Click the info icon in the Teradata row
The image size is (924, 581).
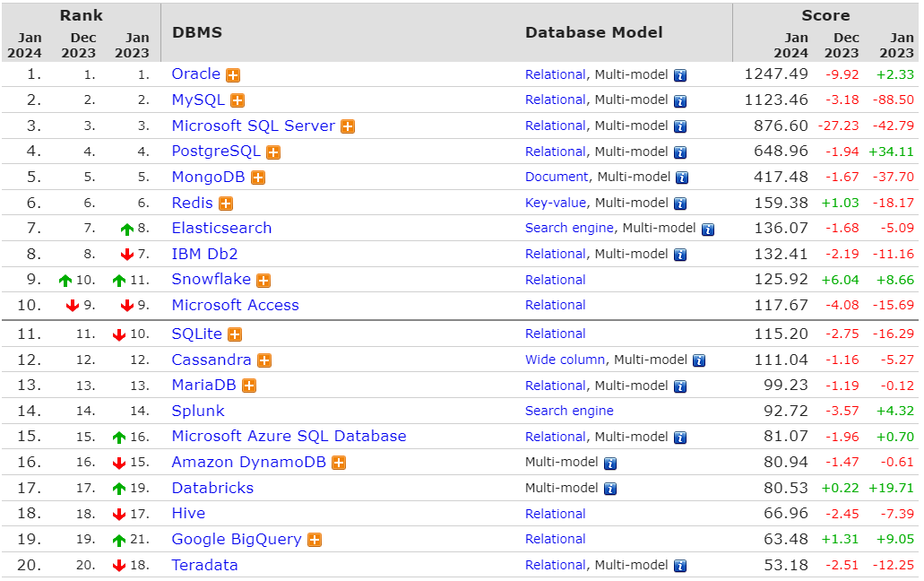click(680, 567)
